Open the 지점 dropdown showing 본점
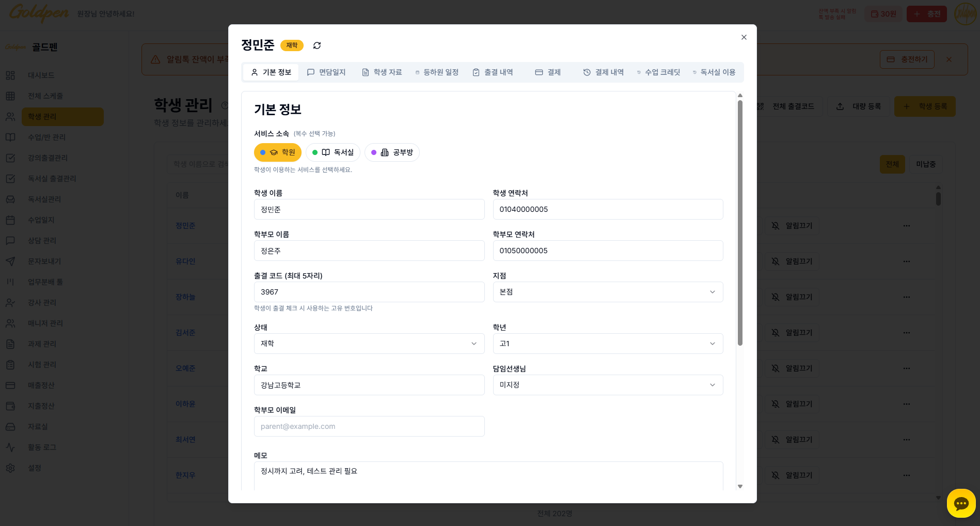The width and height of the screenshot is (980, 526). [x=608, y=292]
